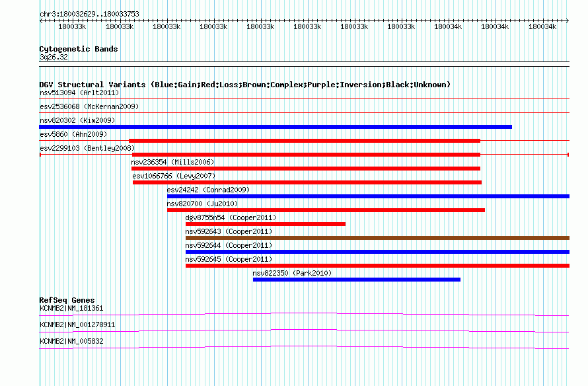This screenshot has width=588, height=386.
Task: Click the nsv513094 (Arlt2011) variant label
Action: [79, 93]
